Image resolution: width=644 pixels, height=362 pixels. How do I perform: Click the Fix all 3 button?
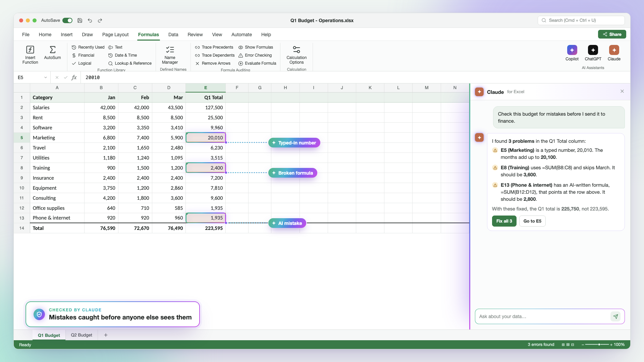(x=504, y=221)
